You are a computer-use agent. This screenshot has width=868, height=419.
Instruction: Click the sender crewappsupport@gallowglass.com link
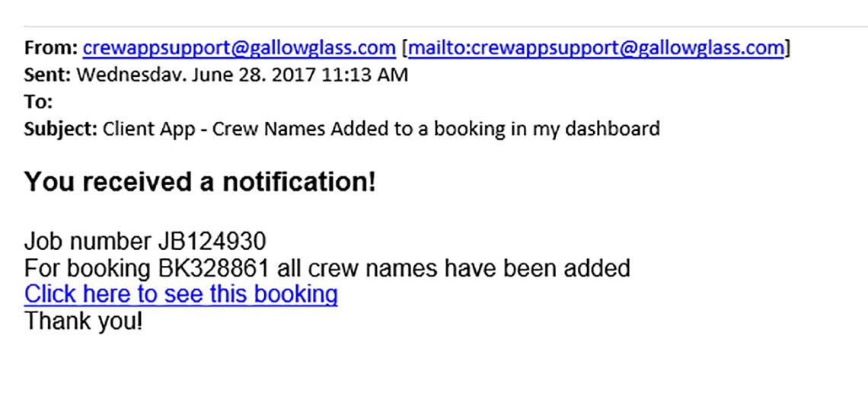coord(239,49)
